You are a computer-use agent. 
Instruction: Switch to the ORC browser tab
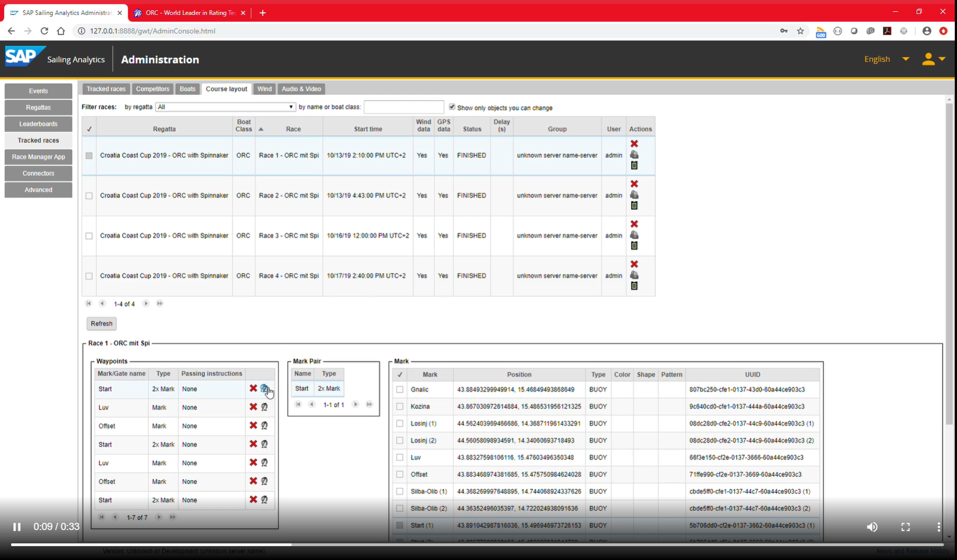point(189,13)
